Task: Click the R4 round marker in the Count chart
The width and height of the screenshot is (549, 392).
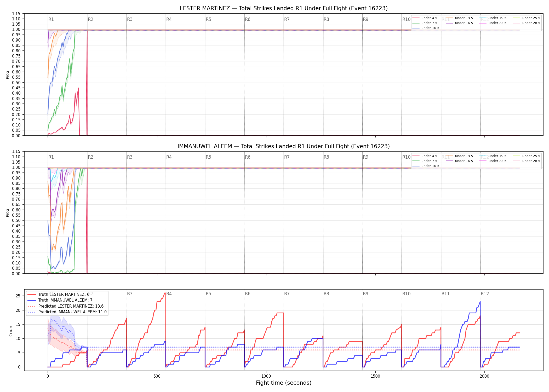Action: coord(169,294)
